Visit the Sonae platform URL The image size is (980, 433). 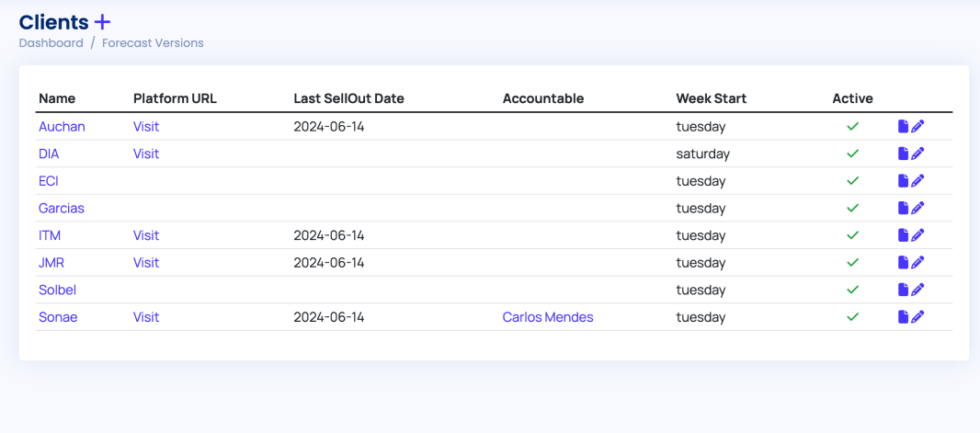point(146,317)
